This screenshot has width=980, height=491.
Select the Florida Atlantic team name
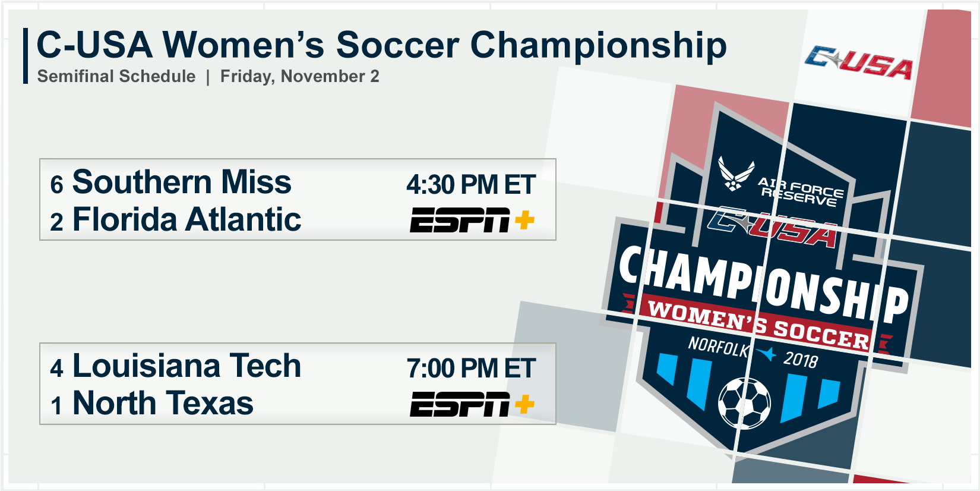tap(186, 220)
